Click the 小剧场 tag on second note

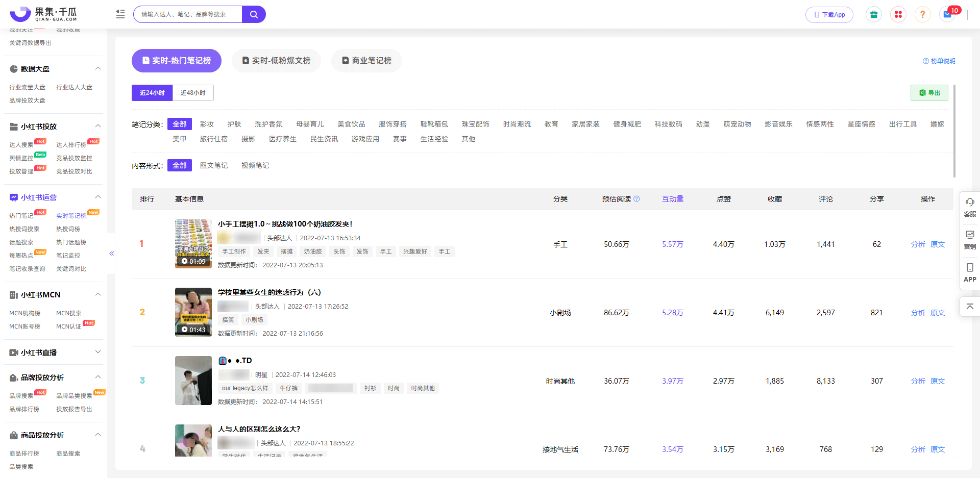(254, 320)
